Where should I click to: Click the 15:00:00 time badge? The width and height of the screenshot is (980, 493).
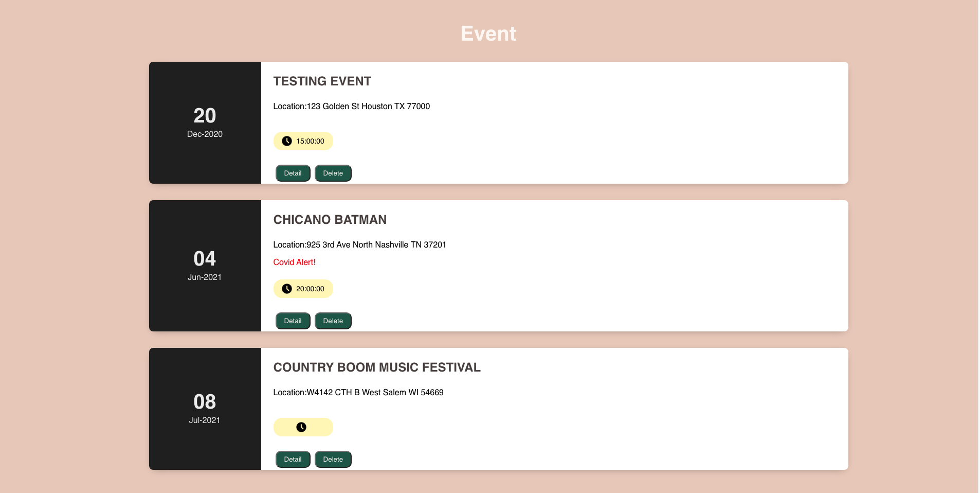[x=303, y=141]
